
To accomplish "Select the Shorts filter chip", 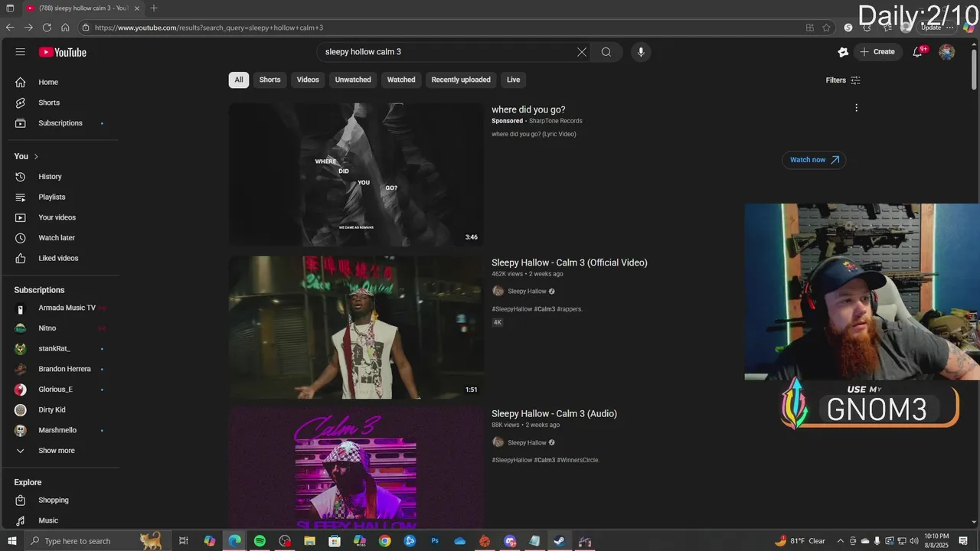I will pos(269,80).
